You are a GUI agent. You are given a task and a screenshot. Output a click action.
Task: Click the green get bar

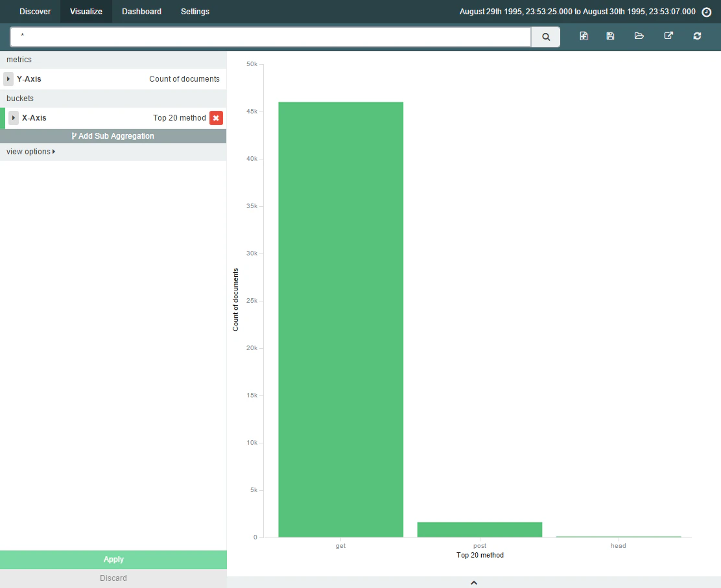(341, 320)
